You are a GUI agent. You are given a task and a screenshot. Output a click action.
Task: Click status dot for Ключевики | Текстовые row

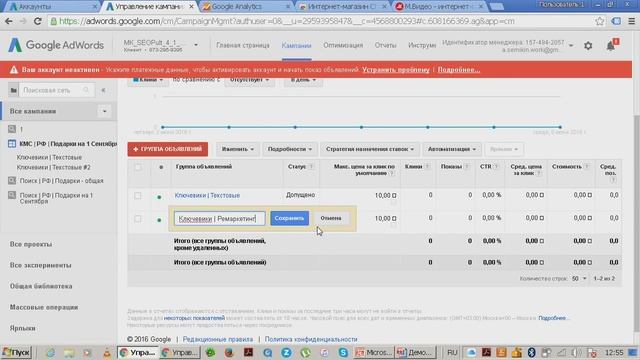pos(159,197)
